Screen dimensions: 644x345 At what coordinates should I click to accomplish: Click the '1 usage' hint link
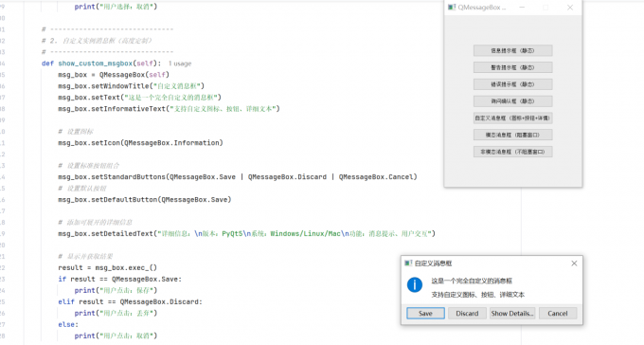180,64
